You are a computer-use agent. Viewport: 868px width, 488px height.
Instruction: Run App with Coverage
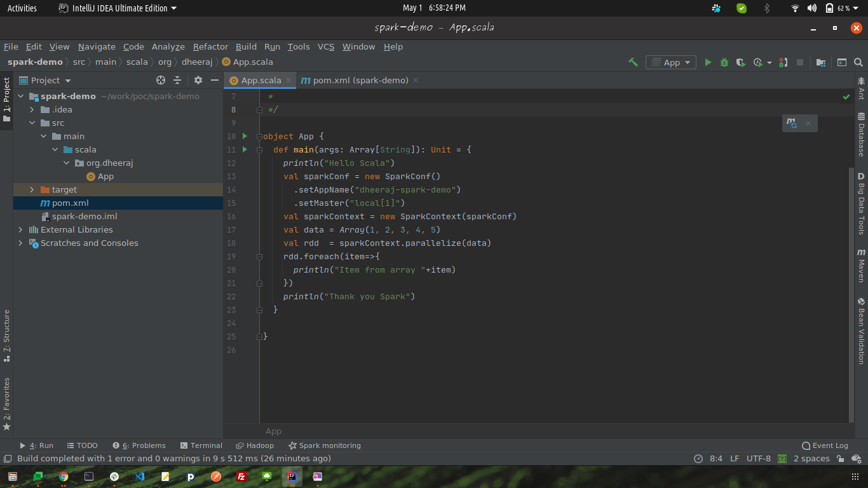740,62
